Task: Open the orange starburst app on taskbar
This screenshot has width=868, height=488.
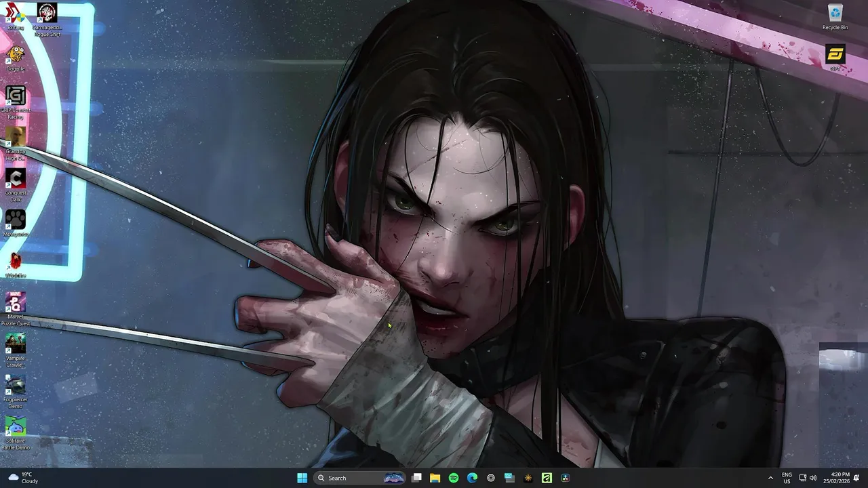Action: (x=528, y=478)
